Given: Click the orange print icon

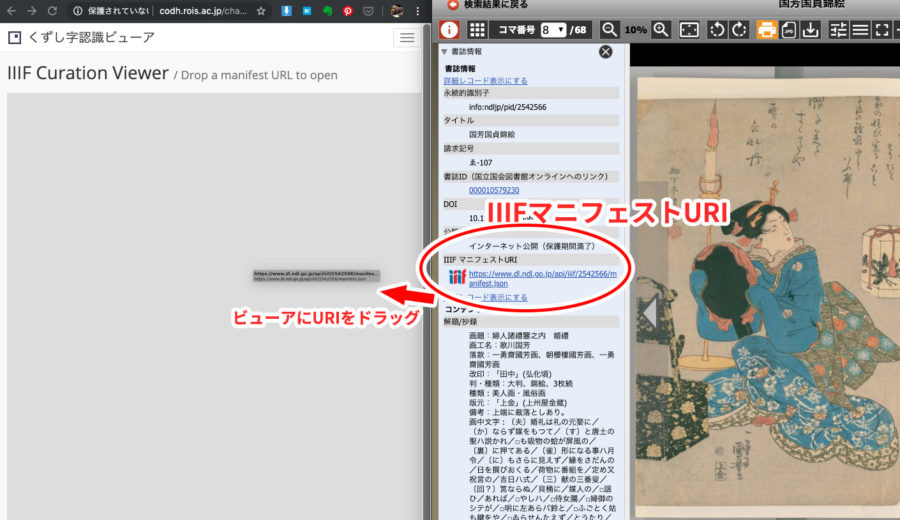Looking at the screenshot, I should point(766,30).
